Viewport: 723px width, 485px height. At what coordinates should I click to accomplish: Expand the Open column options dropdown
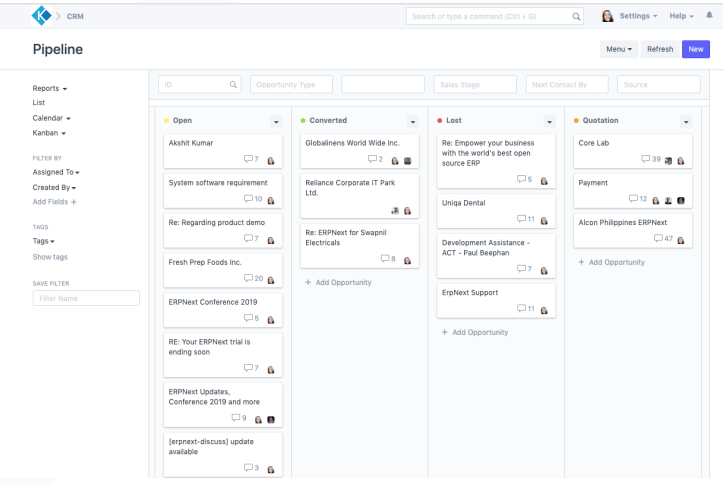276,120
